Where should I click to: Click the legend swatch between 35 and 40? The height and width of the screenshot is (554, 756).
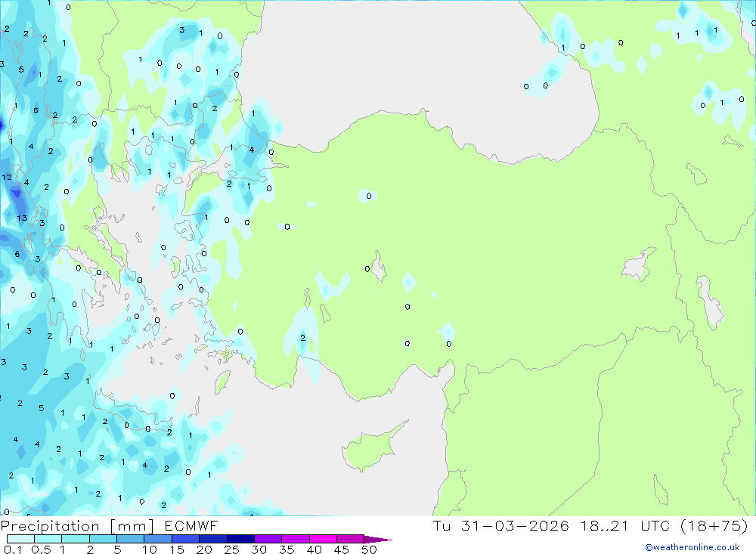point(296,539)
